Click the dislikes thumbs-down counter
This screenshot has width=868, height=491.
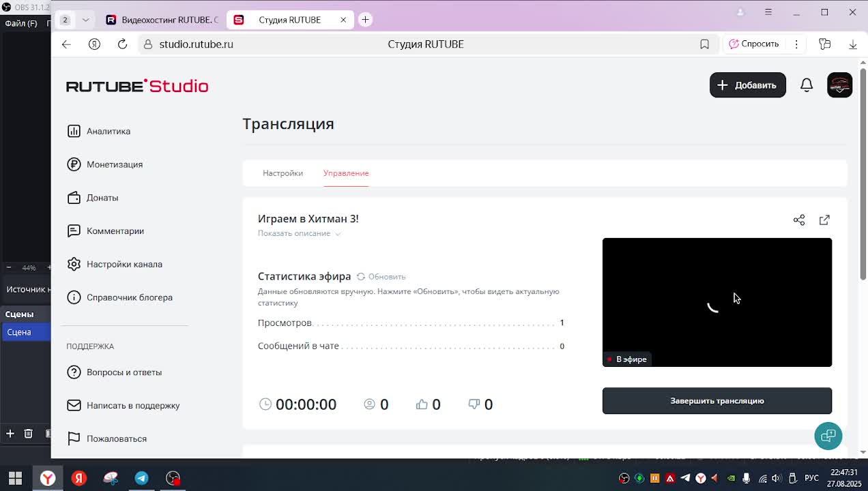[480, 404]
